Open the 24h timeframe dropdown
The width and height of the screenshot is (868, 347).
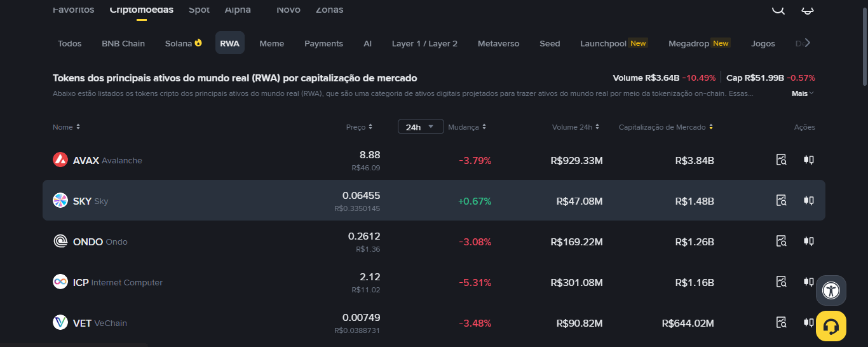(421, 126)
